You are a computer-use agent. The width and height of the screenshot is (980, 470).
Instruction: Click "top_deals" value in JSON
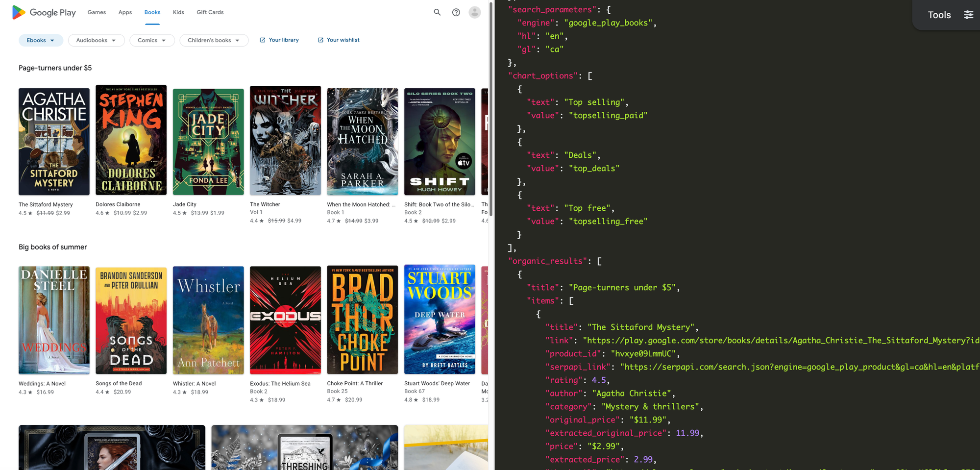(x=594, y=169)
